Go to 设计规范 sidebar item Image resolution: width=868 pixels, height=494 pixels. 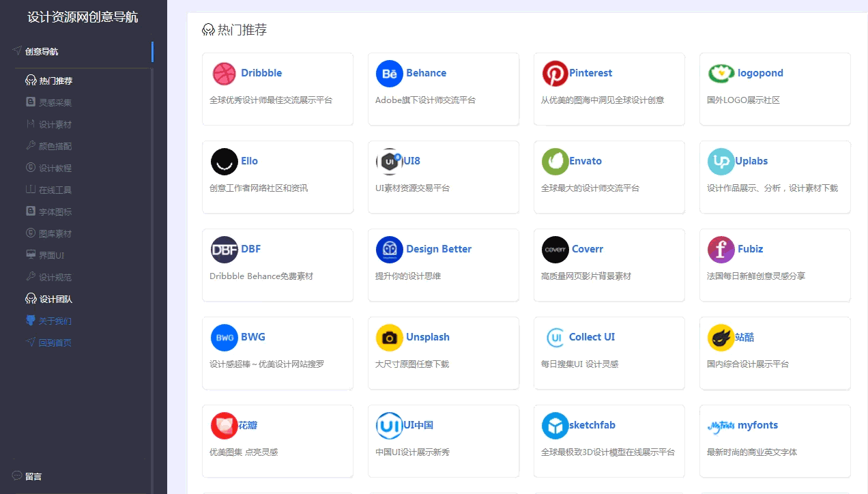click(55, 277)
